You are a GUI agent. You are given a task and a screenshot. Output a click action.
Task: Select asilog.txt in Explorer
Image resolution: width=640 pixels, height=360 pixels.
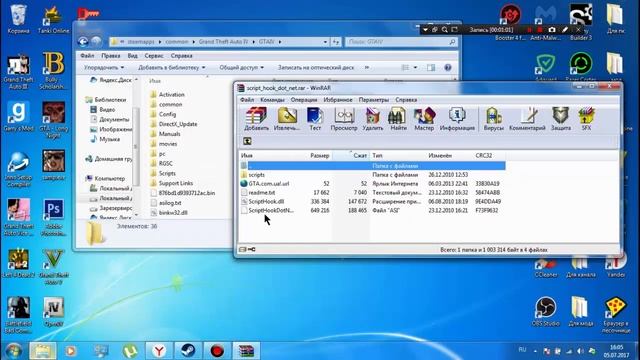[x=170, y=203]
